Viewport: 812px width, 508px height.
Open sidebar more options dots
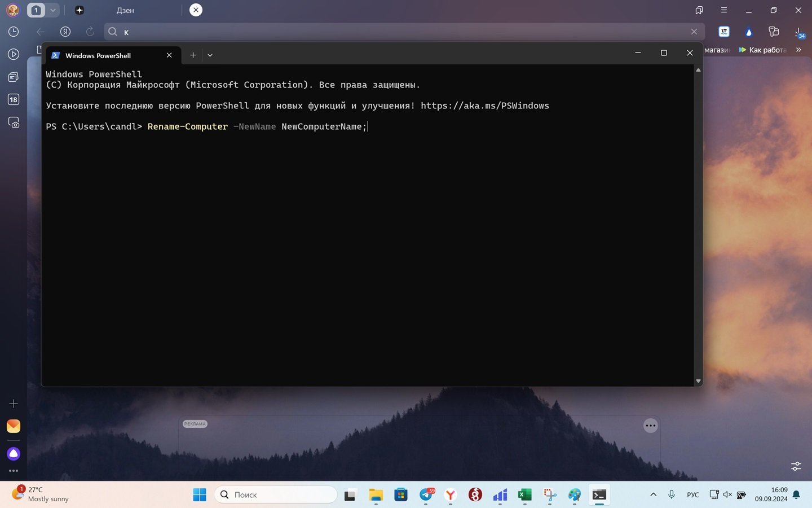coord(14,471)
